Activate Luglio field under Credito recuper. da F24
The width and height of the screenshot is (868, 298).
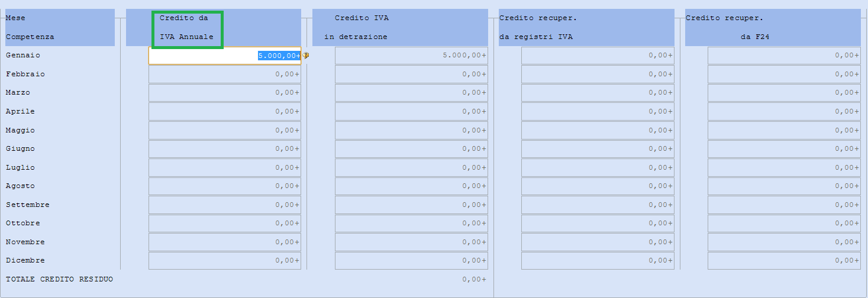point(784,167)
